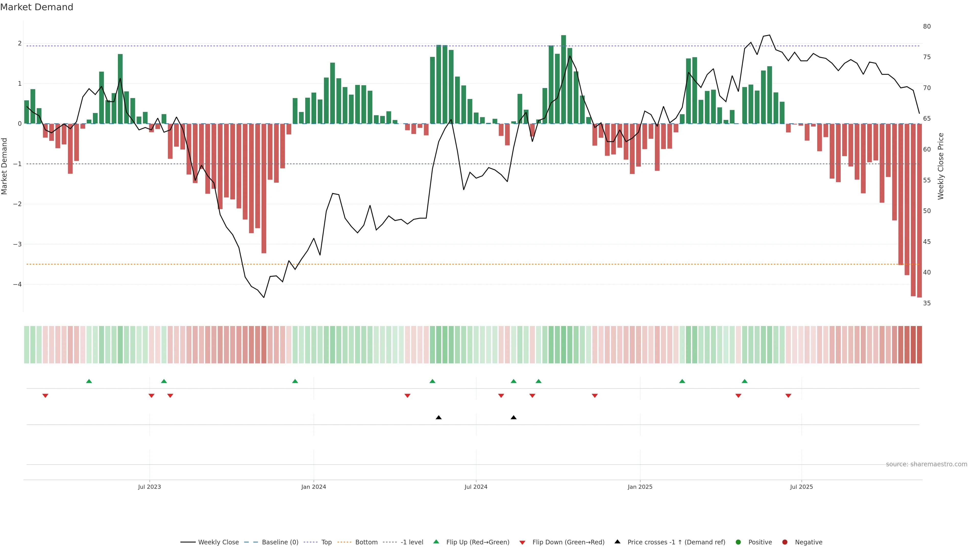The width and height of the screenshot is (980, 551).
Task: Toggle the Top legend line entry
Action: tap(326, 542)
